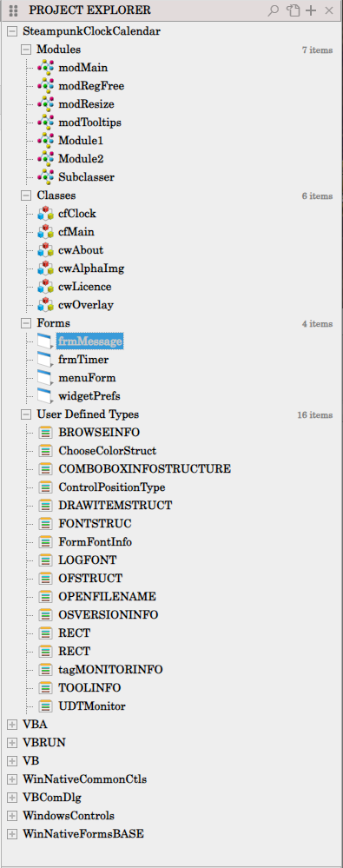Select the tagMONITORINFO type
Viewport: 343px width, 868px height.
pyautogui.click(x=110, y=670)
